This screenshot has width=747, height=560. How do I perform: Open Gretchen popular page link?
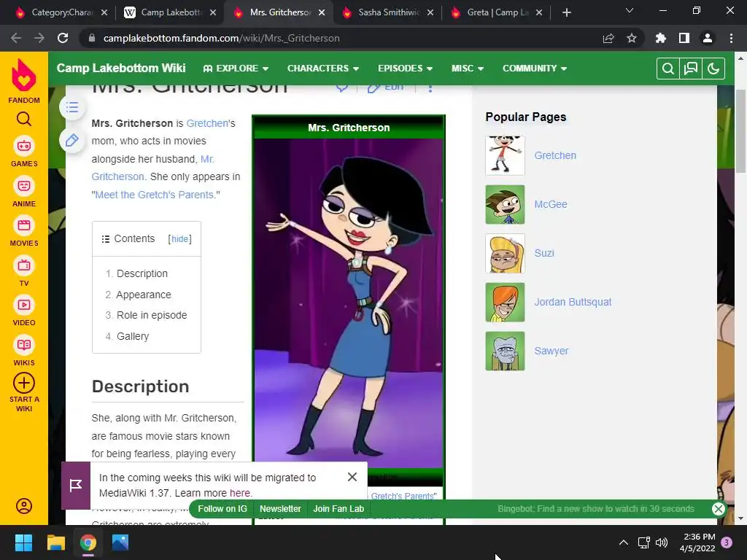click(555, 155)
